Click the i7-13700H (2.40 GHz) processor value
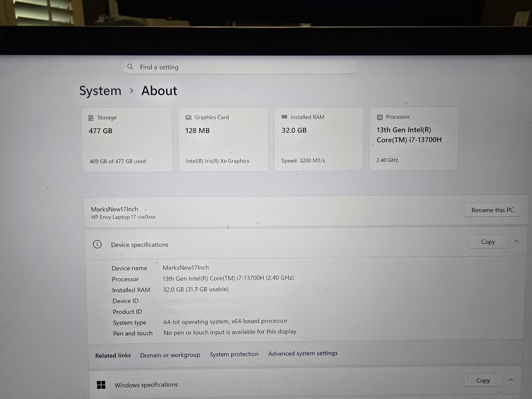This screenshot has width=532, height=399. (x=228, y=278)
